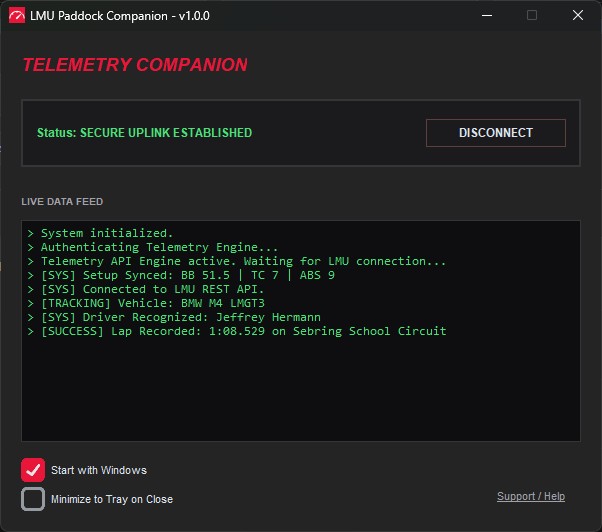
Task: Maximize the Paddock Companion window
Action: tap(532, 15)
